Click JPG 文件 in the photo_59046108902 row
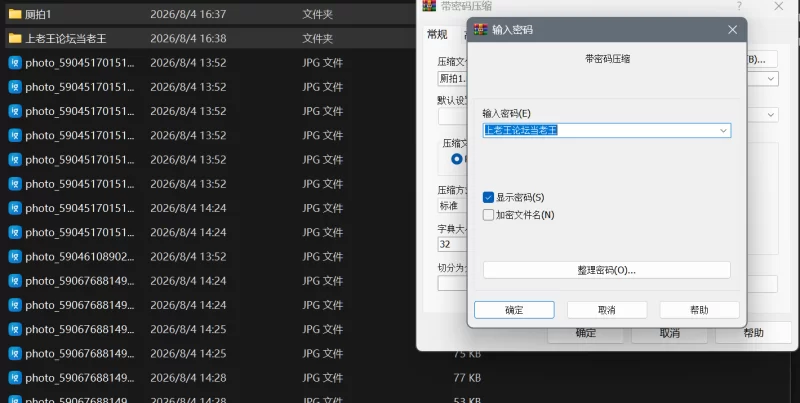The width and height of the screenshot is (800, 403). click(322, 257)
